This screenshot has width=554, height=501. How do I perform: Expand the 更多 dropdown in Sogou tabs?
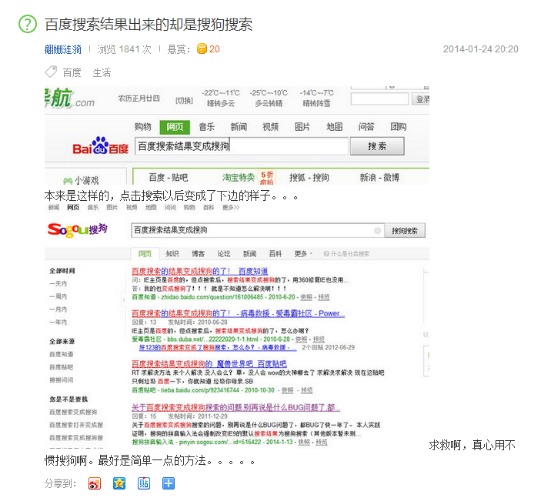[x=303, y=254]
